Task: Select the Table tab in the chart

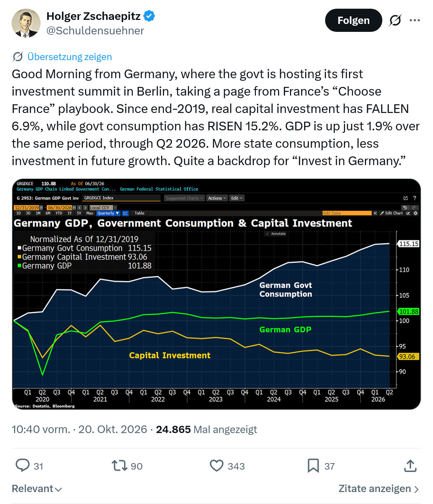Action: point(139,213)
